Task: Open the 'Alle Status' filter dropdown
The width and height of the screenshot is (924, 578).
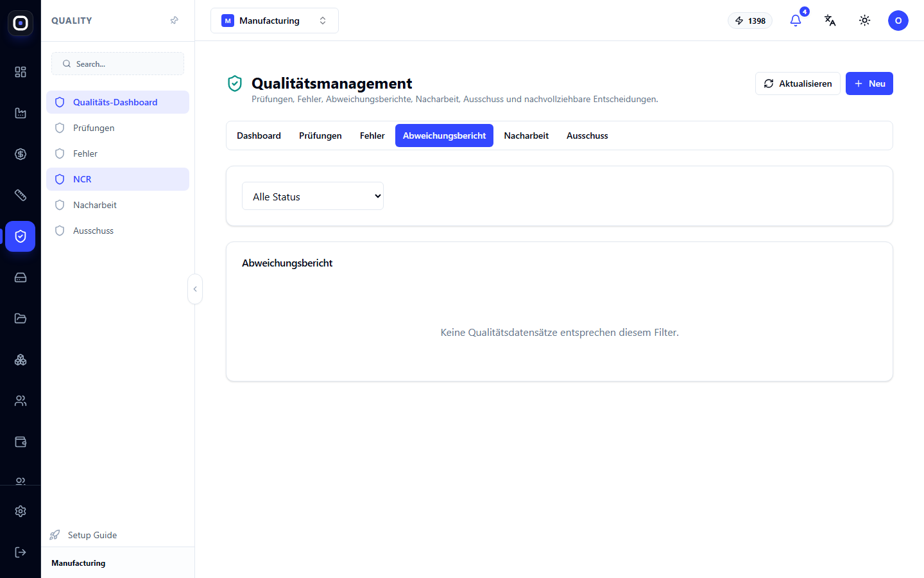Action: pos(312,196)
